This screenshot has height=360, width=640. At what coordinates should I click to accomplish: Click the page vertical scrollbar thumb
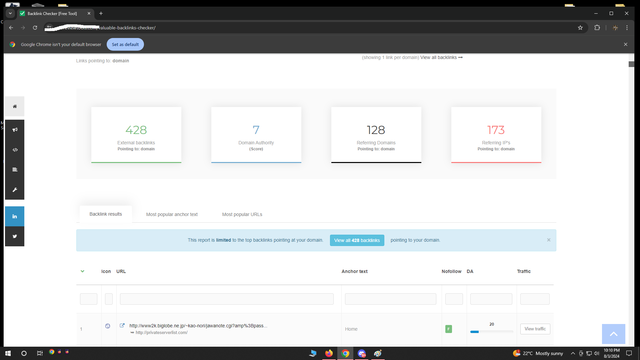631,64
